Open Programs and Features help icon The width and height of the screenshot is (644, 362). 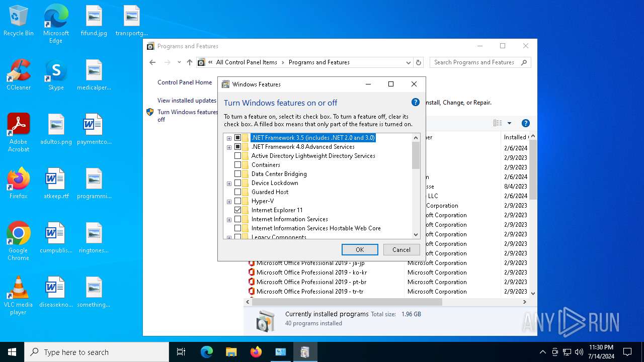[525, 123]
